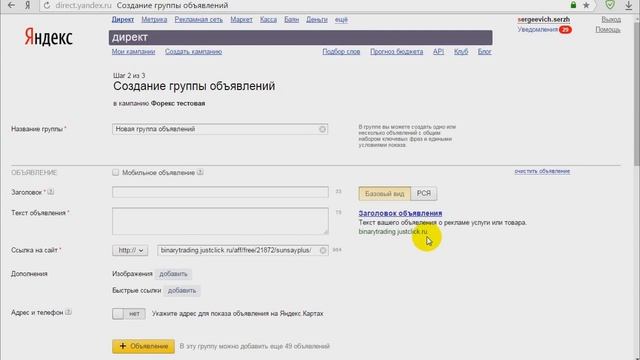Open the green shield protection icon
640x360 pixels.
tap(610, 5)
